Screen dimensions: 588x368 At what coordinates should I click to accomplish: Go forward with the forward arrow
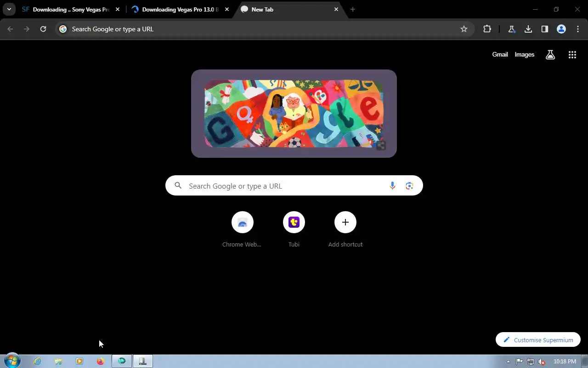27,29
